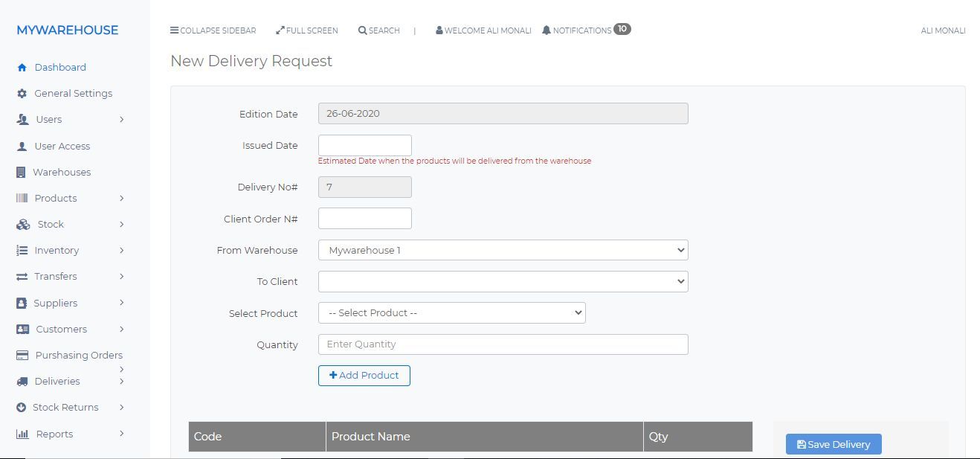
Task: Open Customers in the sidebar
Action: [x=61, y=330]
